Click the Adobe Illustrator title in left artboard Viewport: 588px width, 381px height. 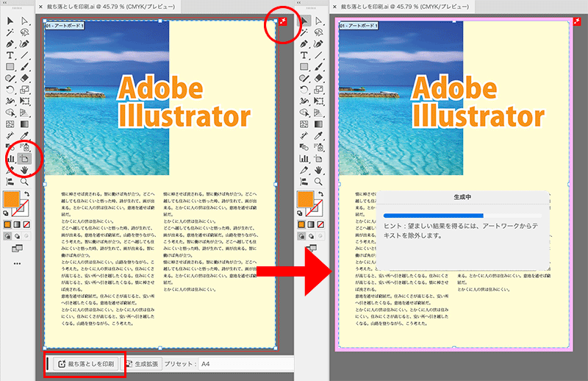point(184,102)
